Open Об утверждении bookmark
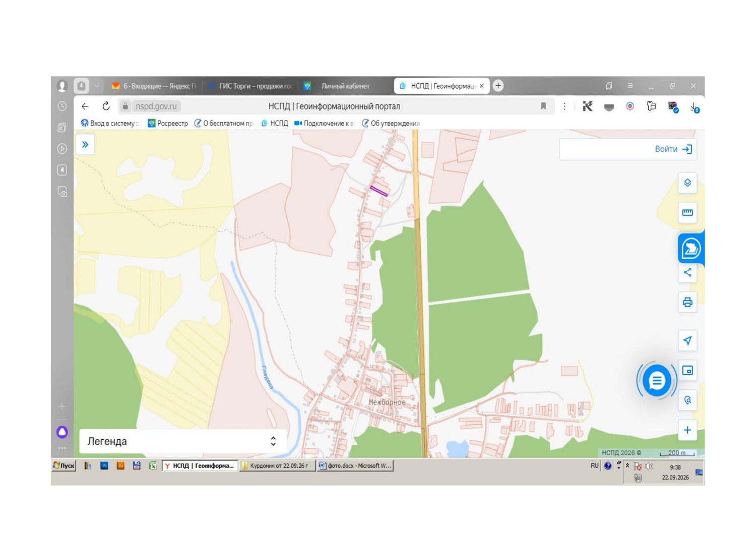The width and height of the screenshot is (756, 535). coord(391,123)
